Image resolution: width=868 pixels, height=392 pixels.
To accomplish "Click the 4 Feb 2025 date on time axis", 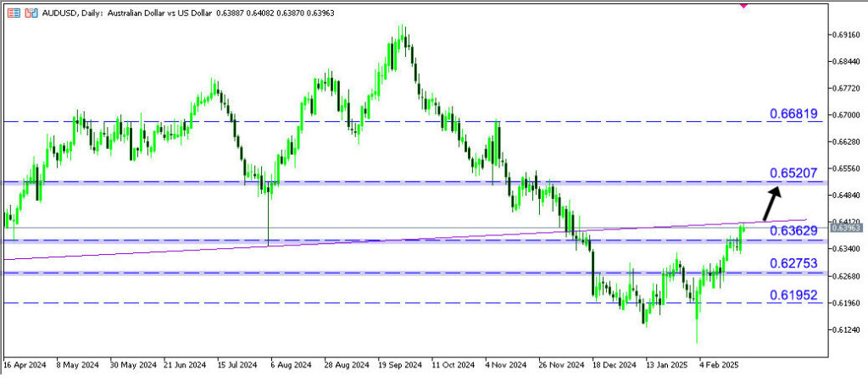I will click(x=721, y=365).
